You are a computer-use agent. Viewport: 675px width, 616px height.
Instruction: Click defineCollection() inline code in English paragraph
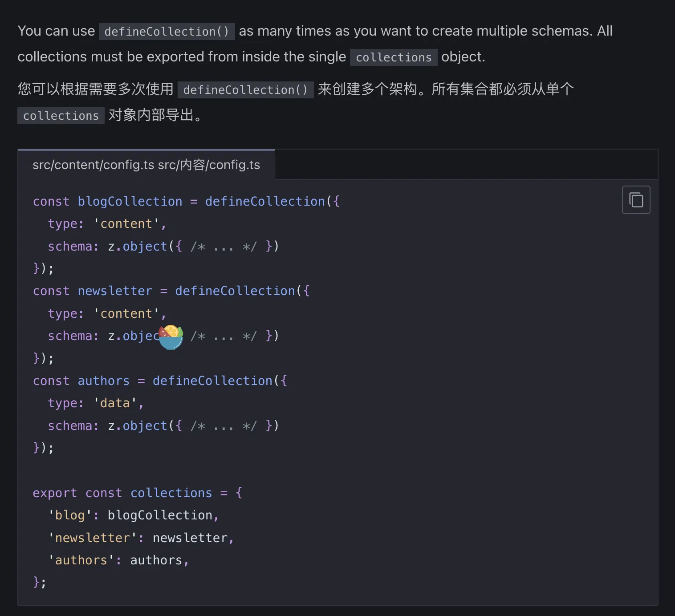point(167,32)
